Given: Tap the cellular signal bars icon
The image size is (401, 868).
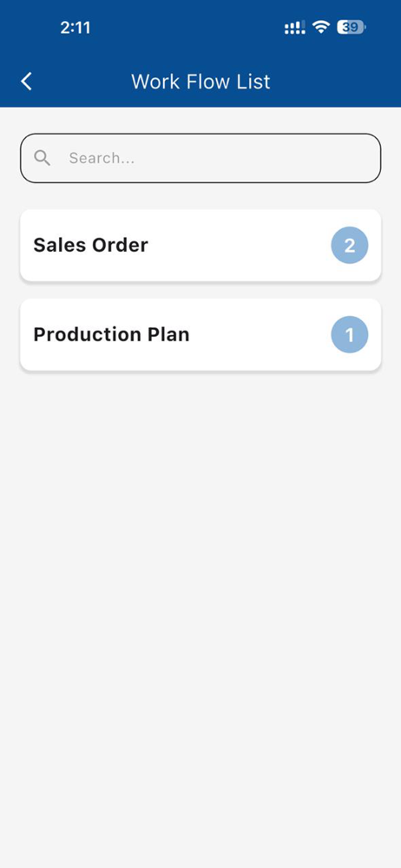Looking at the screenshot, I should coord(294,27).
